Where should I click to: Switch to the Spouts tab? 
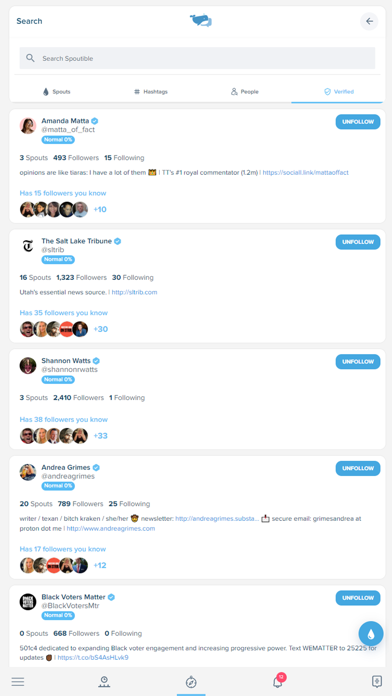(56, 92)
